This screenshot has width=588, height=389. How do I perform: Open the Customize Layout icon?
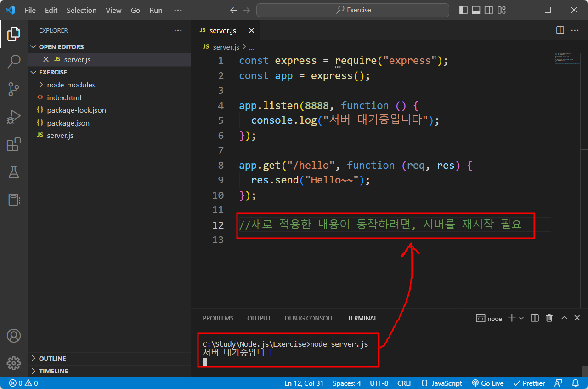coord(502,10)
